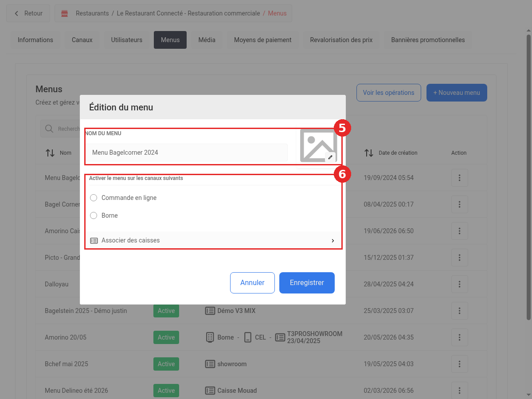Click the Dalloyau menu name
This screenshot has height=399, width=532.
tap(57, 284)
